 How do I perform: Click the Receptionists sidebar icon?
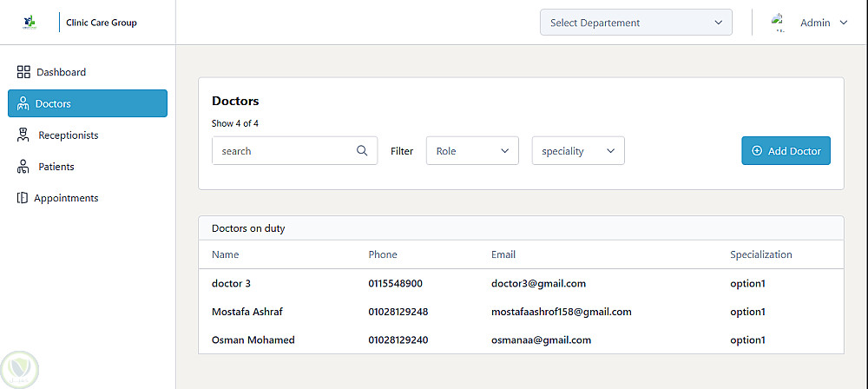coord(23,135)
